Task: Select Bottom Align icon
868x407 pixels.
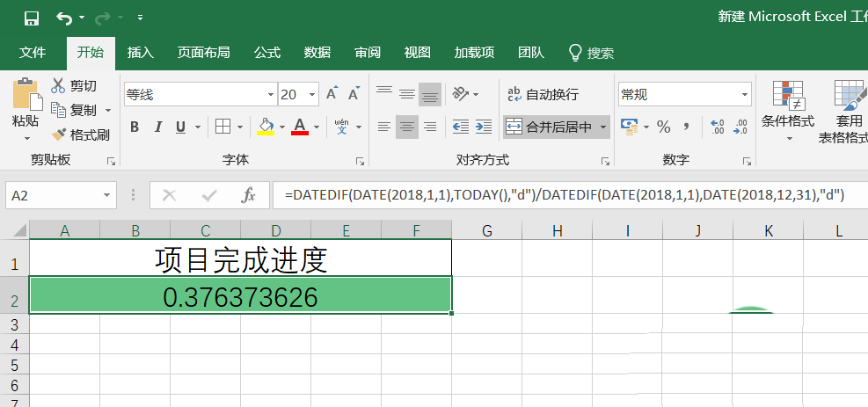Action: pyautogui.click(x=430, y=94)
